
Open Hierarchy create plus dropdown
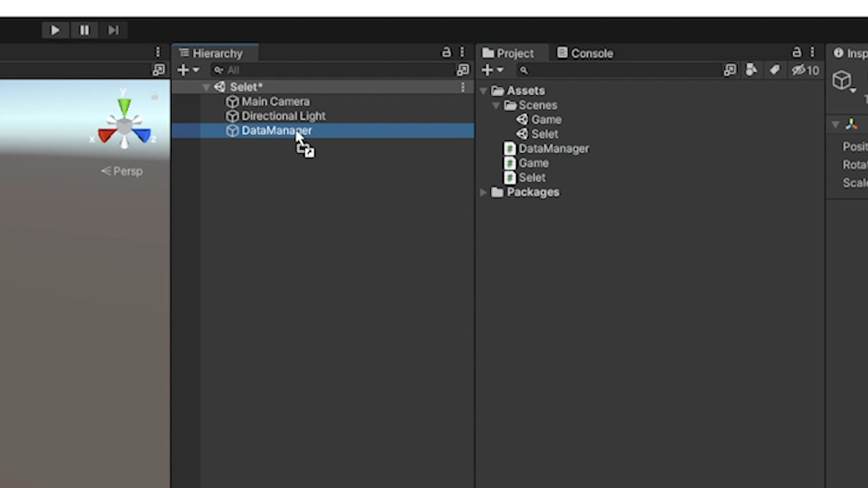point(188,70)
